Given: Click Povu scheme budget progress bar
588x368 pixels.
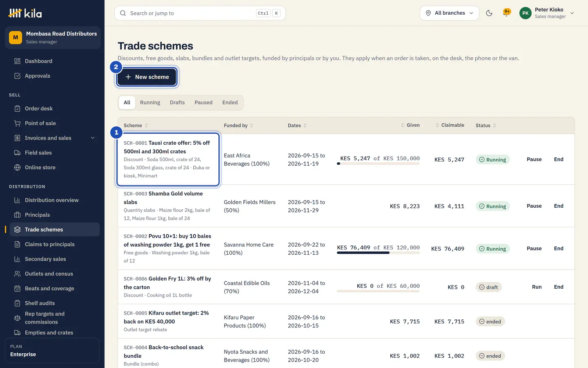Looking at the screenshot, I should [x=378, y=253].
